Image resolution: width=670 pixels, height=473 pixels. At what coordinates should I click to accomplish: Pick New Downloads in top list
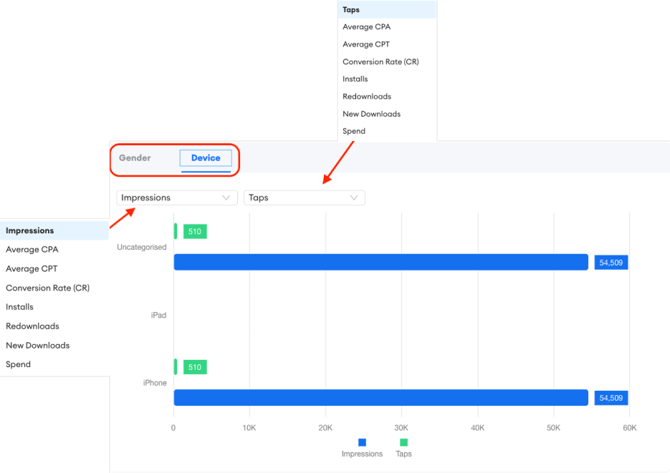pos(371,114)
